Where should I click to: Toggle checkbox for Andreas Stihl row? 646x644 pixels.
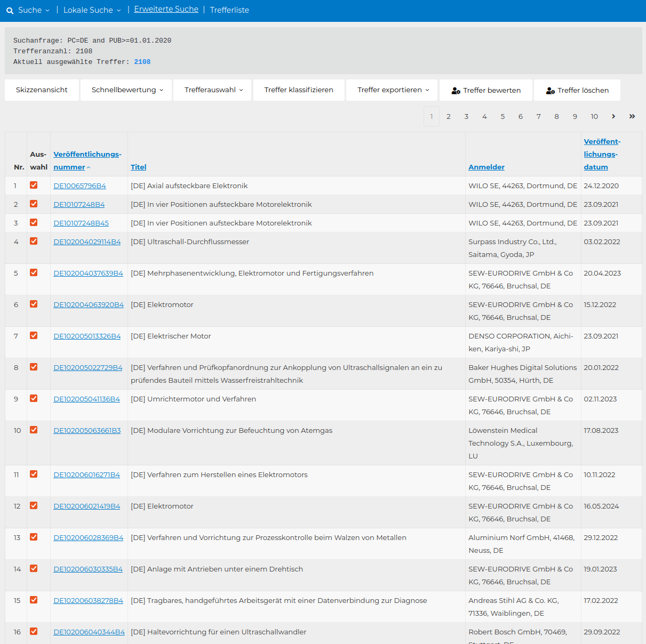coord(34,600)
